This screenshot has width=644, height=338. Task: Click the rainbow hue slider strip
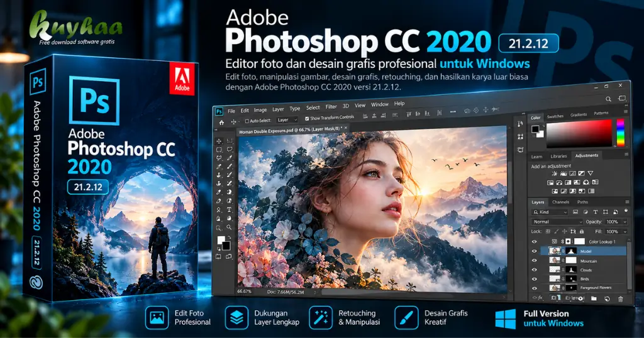pyautogui.click(x=621, y=133)
